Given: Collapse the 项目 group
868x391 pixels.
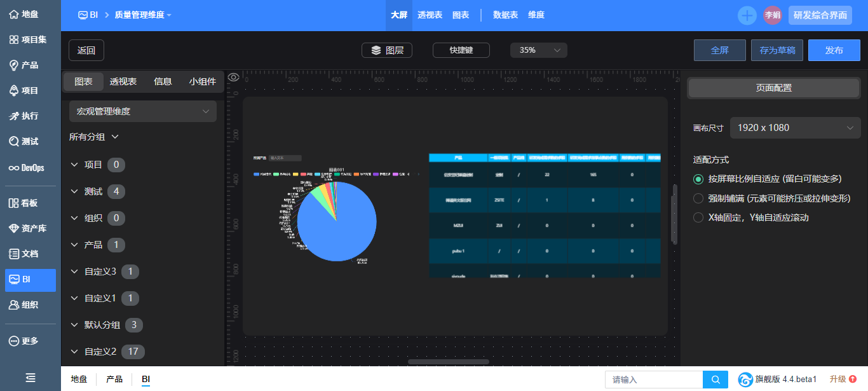Looking at the screenshot, I should (x=74, y=165).
